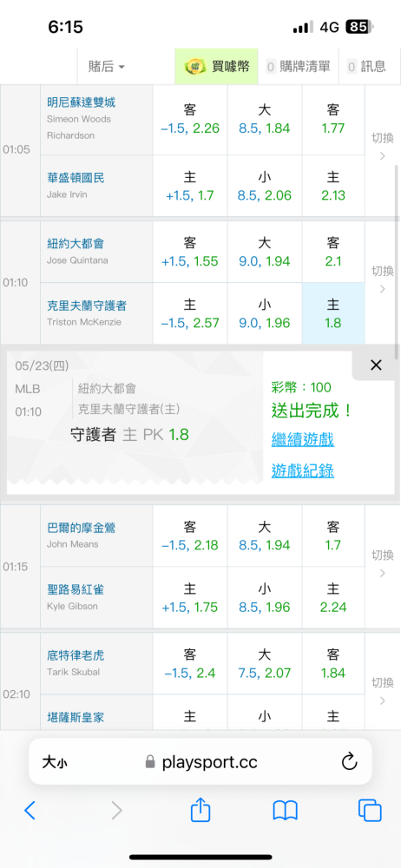Open the Safari tabs overview icon
This screenshot has width=401, height=868.
pyautogui.click(x=370, y=811)
